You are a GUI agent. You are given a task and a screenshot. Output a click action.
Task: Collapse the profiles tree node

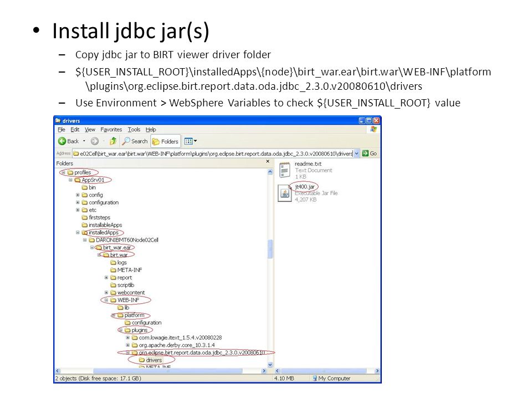coord(63,172)
